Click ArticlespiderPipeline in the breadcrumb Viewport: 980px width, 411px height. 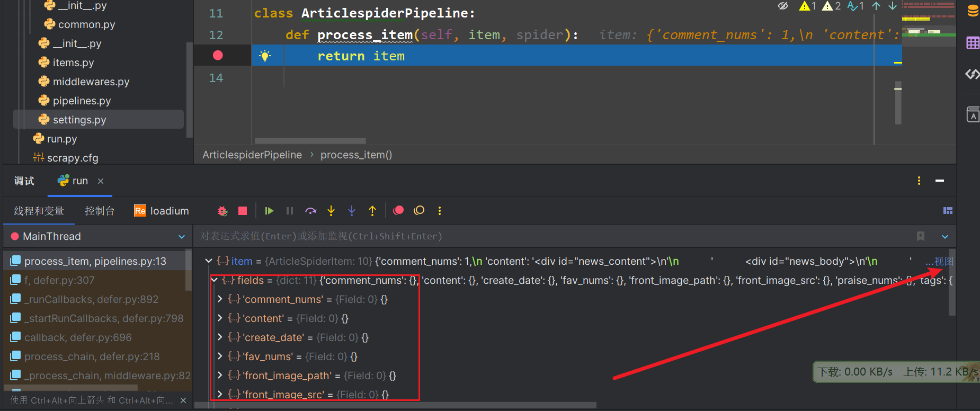coord(252,155)
